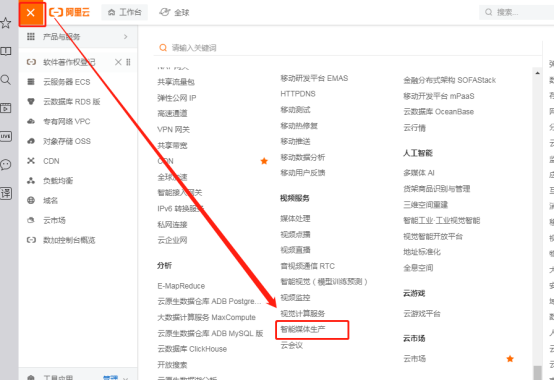Open VPN 网关 entry

coord(173,130)
